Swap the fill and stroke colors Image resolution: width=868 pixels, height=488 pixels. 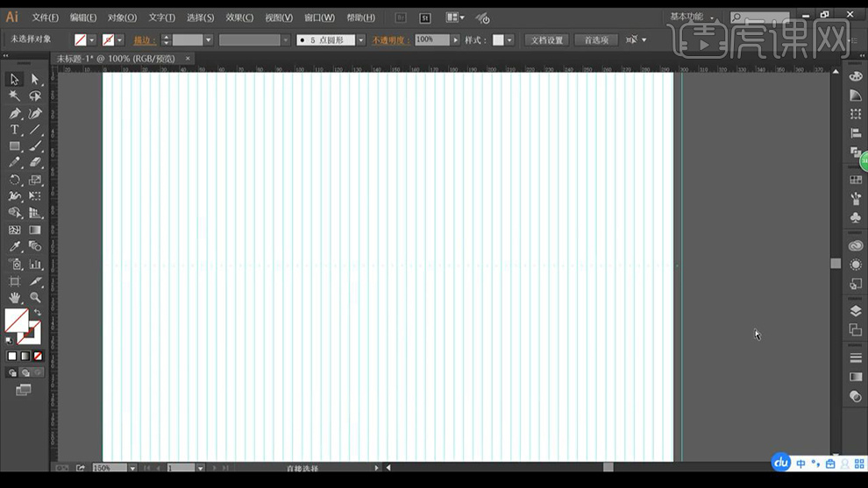point(38,313)
